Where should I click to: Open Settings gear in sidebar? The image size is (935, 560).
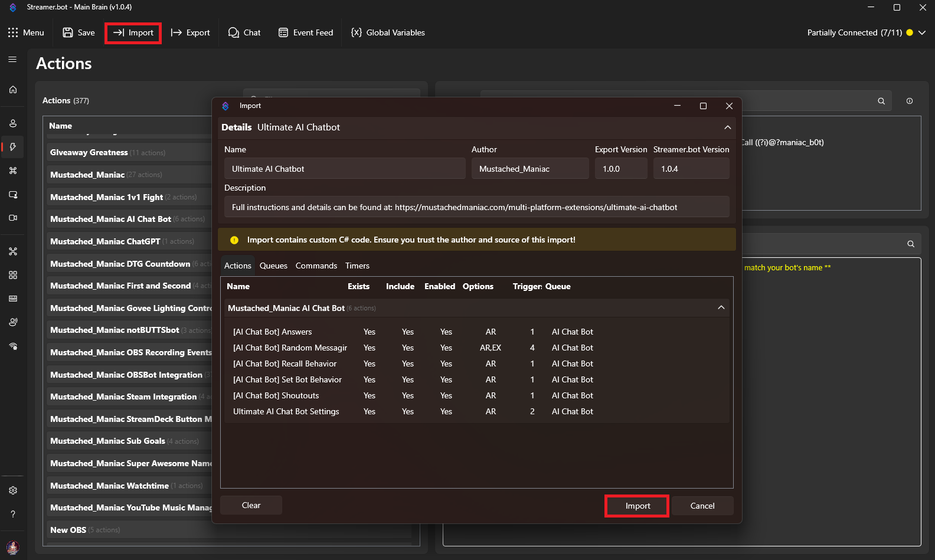pyautogui.click(x=13, y=490)
